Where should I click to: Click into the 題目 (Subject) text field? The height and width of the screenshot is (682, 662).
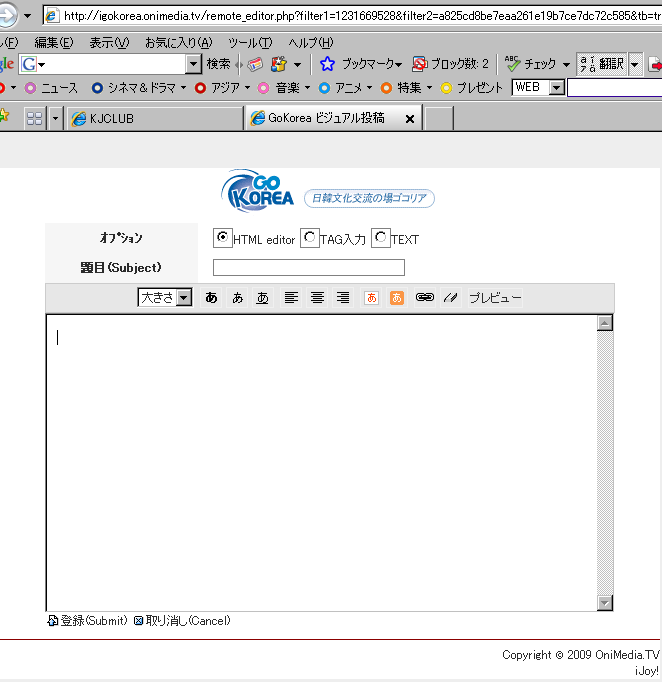click(308, 268)
